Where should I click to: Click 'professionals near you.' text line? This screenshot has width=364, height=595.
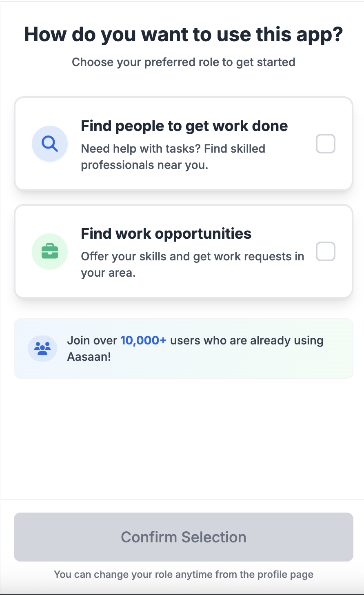pos(144,165)
